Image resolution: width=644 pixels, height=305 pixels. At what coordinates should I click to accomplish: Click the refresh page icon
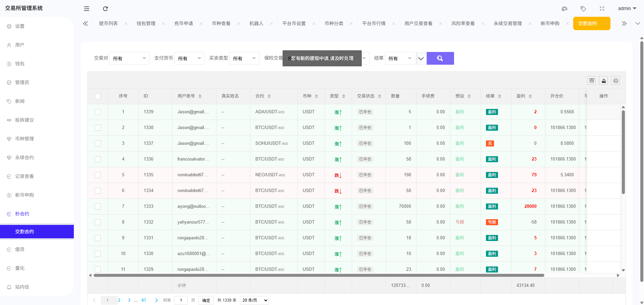105,9
